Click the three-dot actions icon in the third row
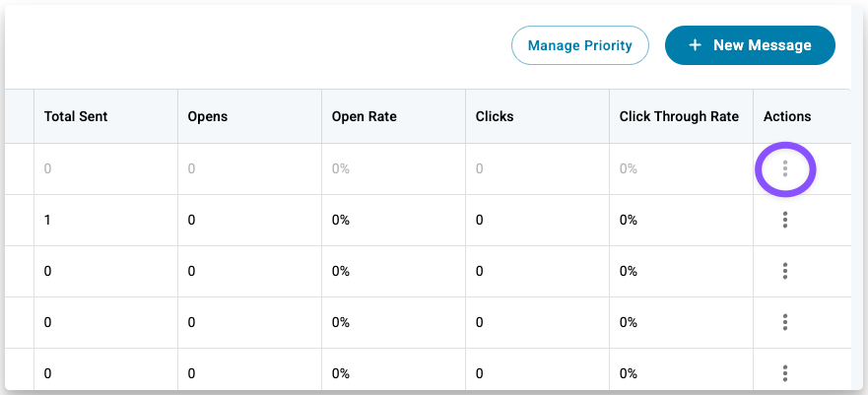The width and height of the screenshot is (868, 395). point(785,271)
